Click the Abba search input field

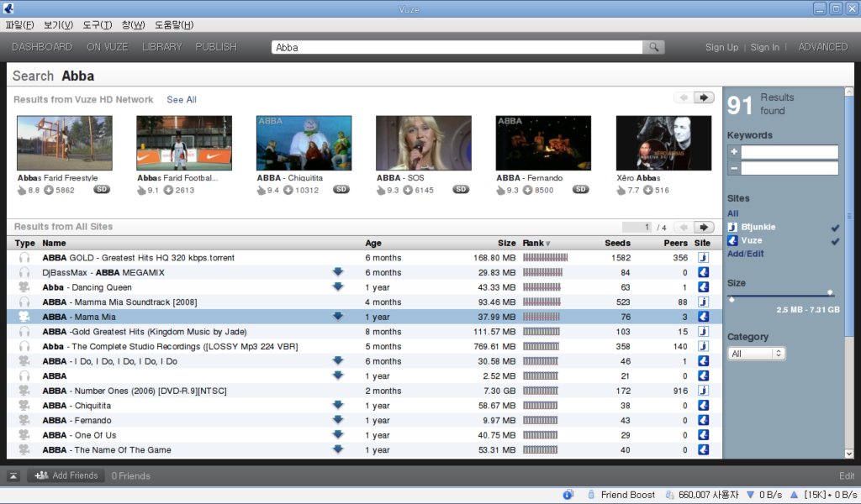pyautogui.click(x=457, y=47)
